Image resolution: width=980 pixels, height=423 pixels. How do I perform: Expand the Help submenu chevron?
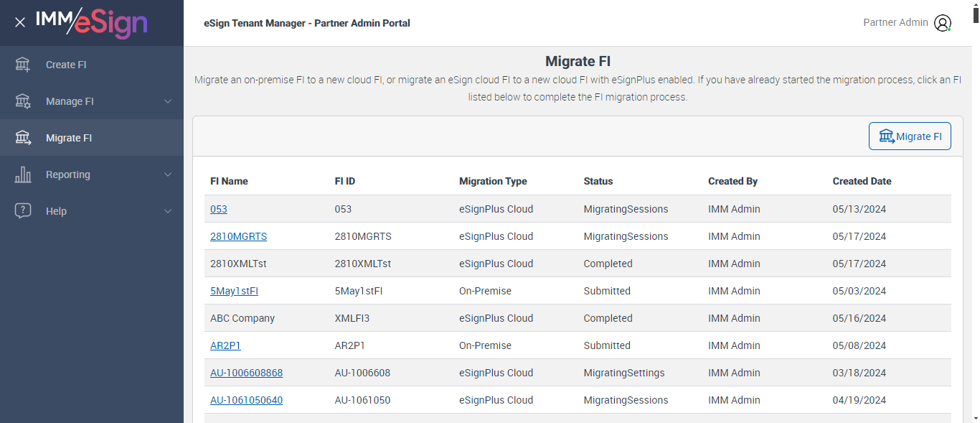[168, 211]
